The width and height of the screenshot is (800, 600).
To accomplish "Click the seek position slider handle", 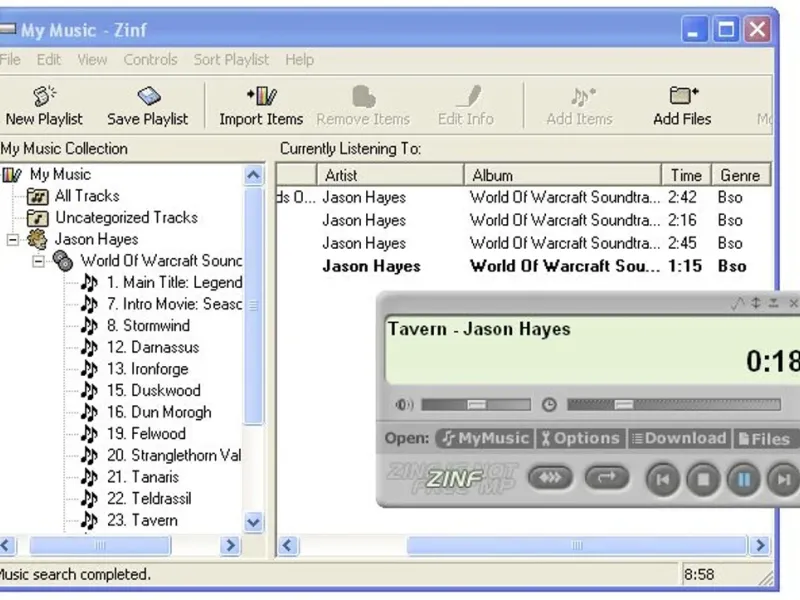I will click(623, 405).
